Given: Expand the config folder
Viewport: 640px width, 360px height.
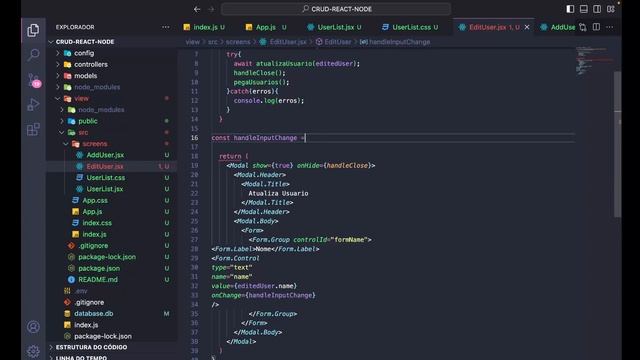Looking at the screenshot, I should coord(84,53).
